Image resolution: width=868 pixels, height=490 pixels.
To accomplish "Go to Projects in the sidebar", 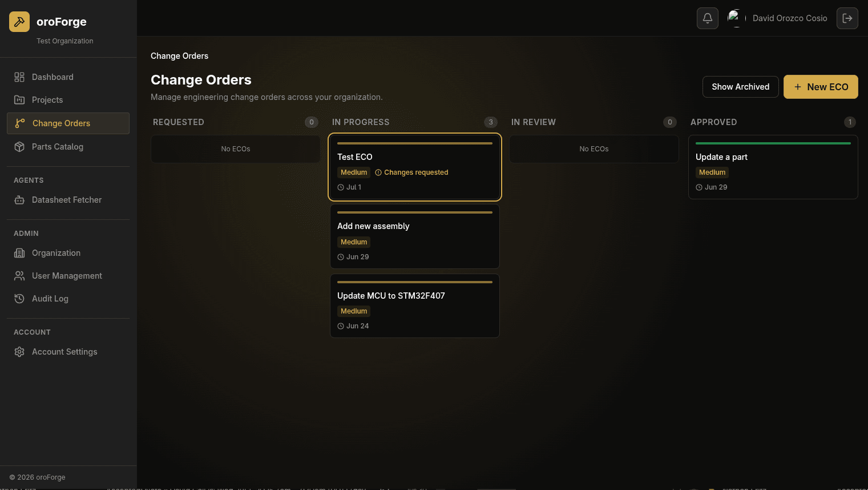I will pyautogui.click(x=68, y=100).
